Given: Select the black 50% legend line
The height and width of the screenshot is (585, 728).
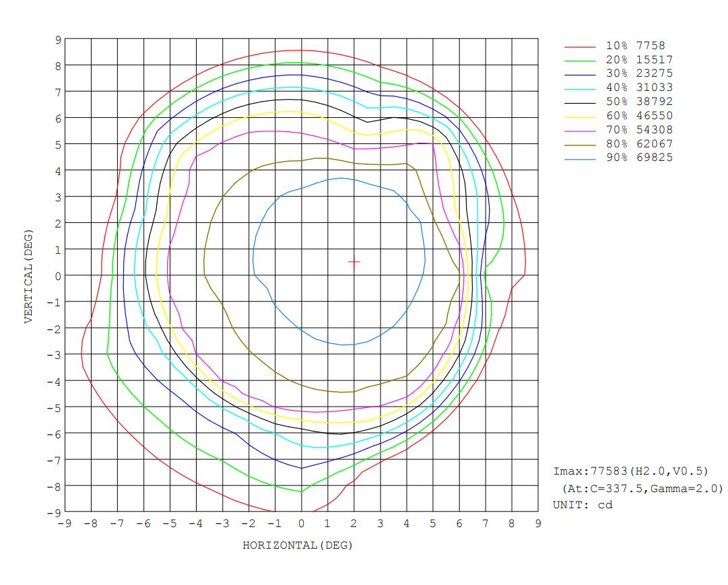Looking at the screenshot, I should click(x=579, y=102).
